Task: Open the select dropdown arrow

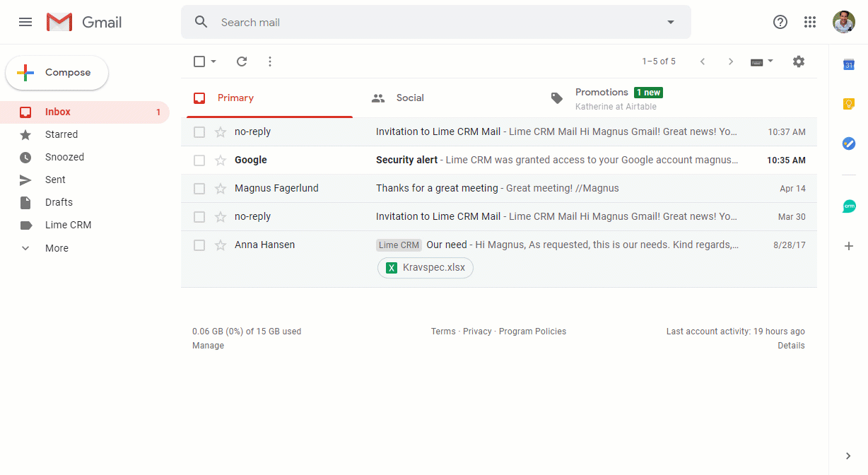Action: 213,61
